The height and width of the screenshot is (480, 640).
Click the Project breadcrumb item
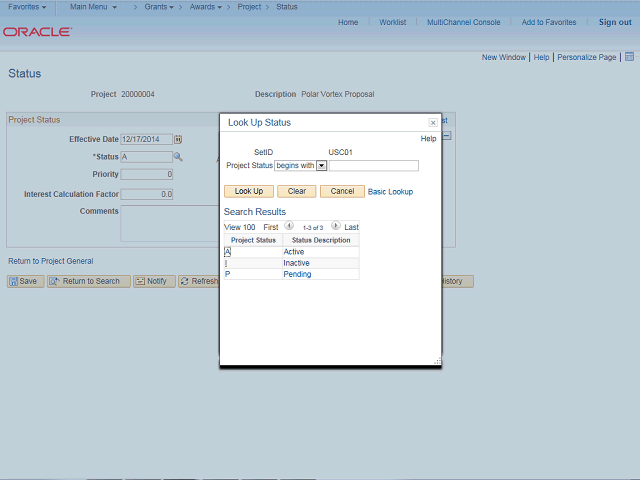(x=249, y=7)
